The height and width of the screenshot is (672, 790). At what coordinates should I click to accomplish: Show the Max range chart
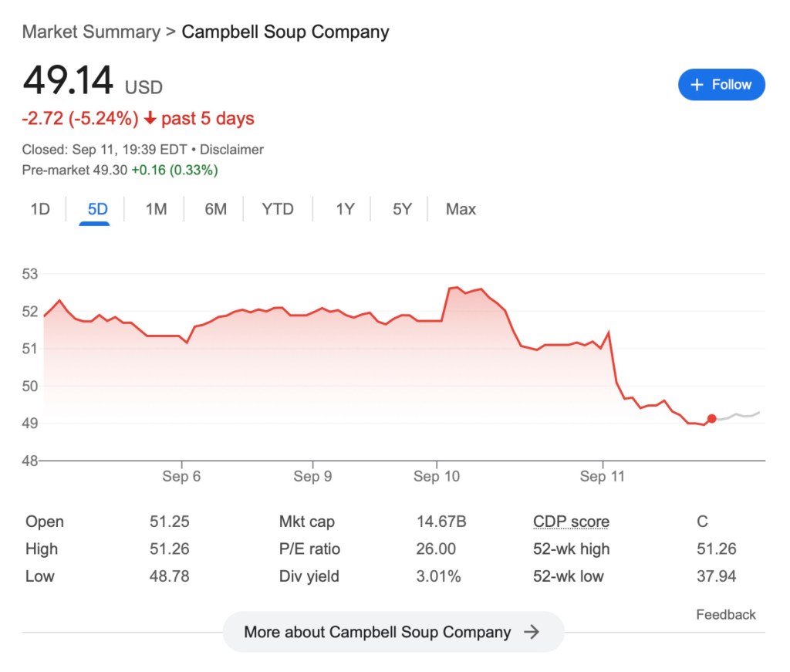pos(461,209)
